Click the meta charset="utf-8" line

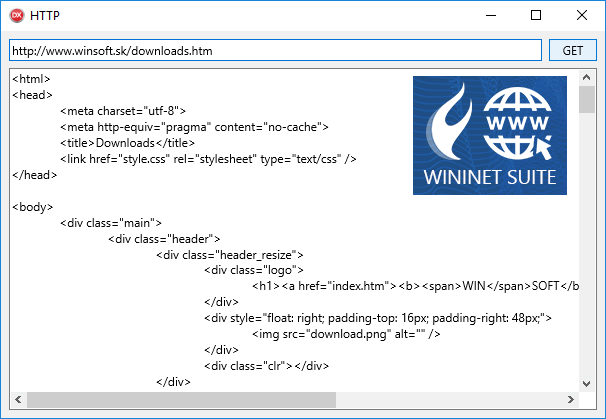(123, 111)
